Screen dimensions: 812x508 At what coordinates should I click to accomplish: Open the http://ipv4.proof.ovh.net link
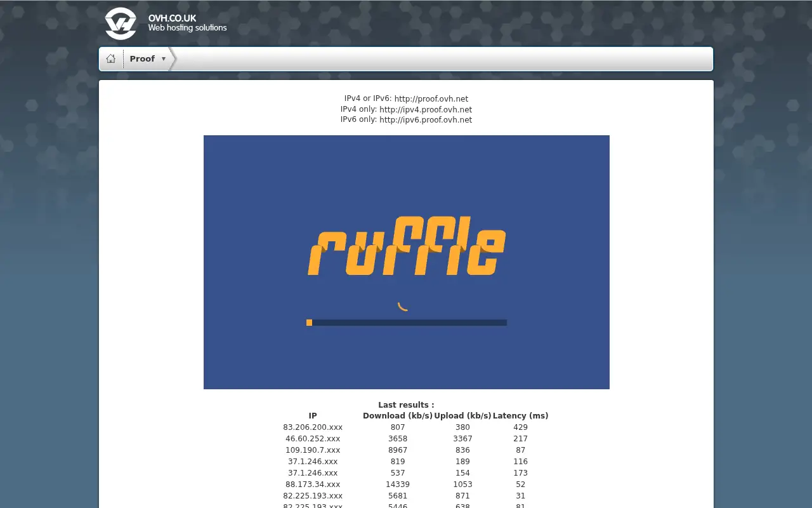click(x=426, y=109)
